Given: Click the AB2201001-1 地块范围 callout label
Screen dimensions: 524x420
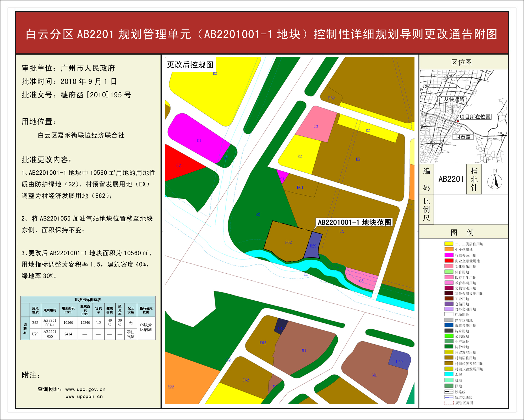Looking at the screenshot, I should pos(354,222).
